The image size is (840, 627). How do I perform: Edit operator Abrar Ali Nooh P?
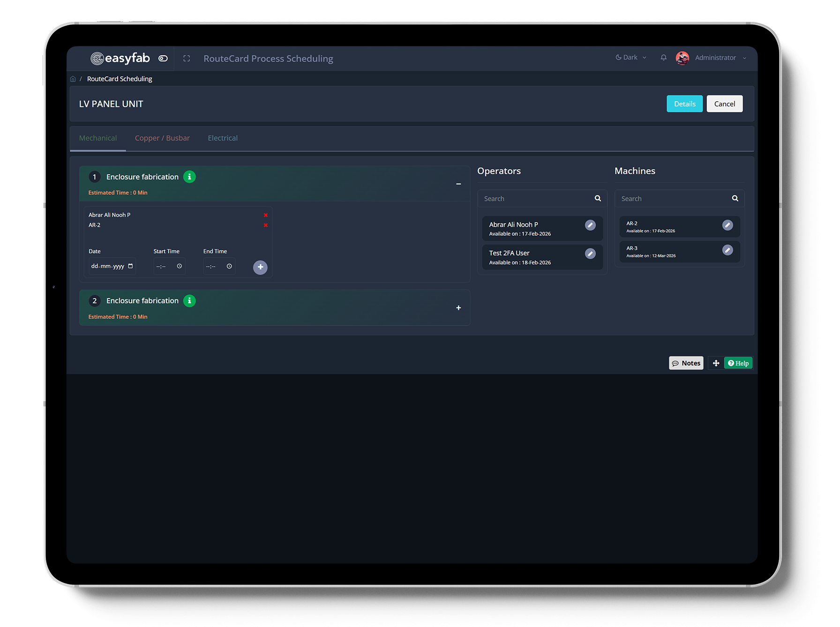590,225
